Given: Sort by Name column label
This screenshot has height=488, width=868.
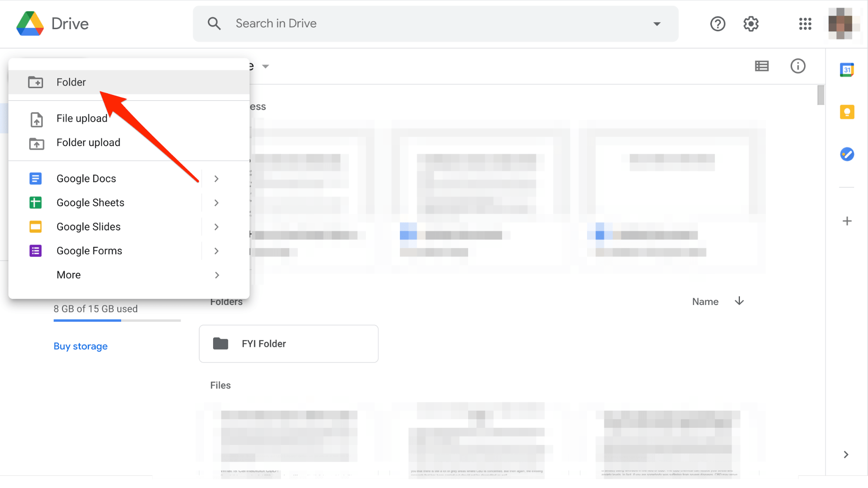Looking at the screenshot, I should tap(705, 301).
